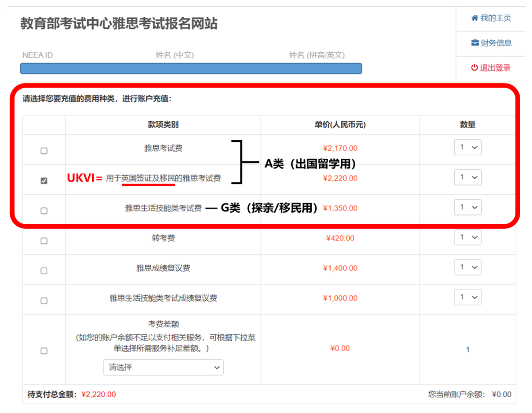
Task: Open quantity dropdown for 转考费
Action: [x=467, y=237]
